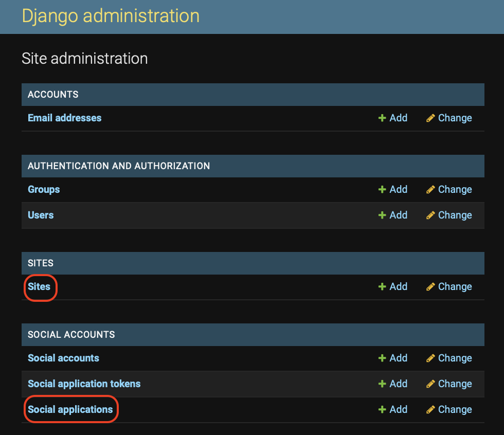Click the Site administration heading
The height and width of the screenshot is (435, 504).
point(84,59)
